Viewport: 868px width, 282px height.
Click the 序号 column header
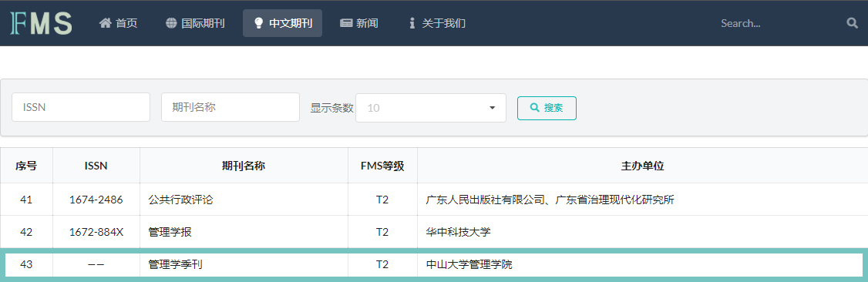pos(26,166)
